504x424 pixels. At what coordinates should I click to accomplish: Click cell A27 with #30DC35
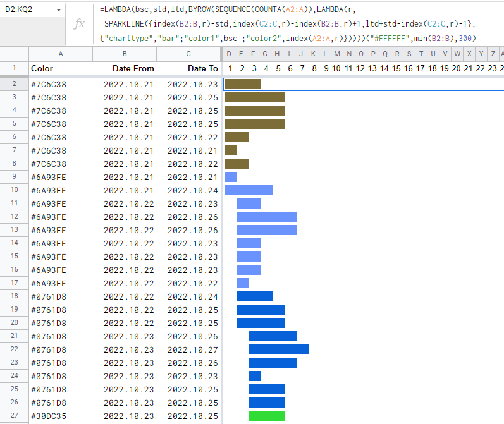[61, 416]
